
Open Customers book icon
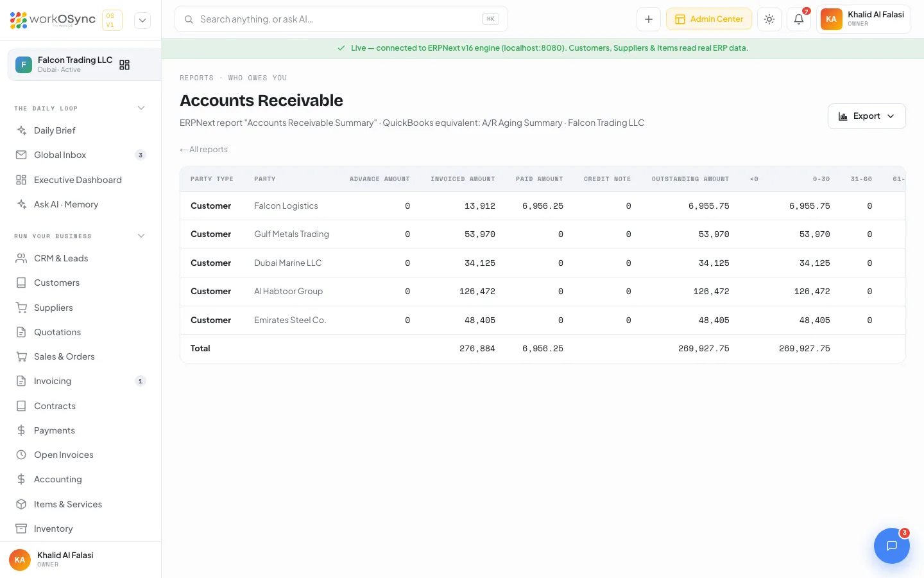coord(21,283)
